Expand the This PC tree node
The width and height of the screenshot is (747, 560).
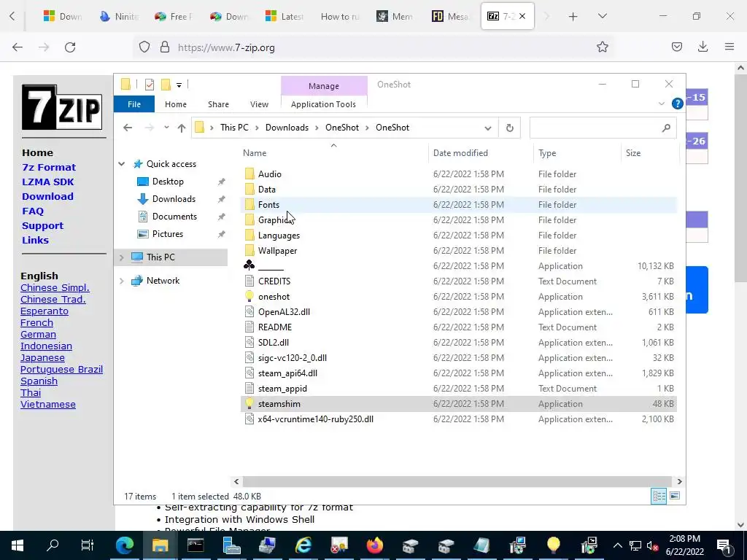(x=122, y=257)
